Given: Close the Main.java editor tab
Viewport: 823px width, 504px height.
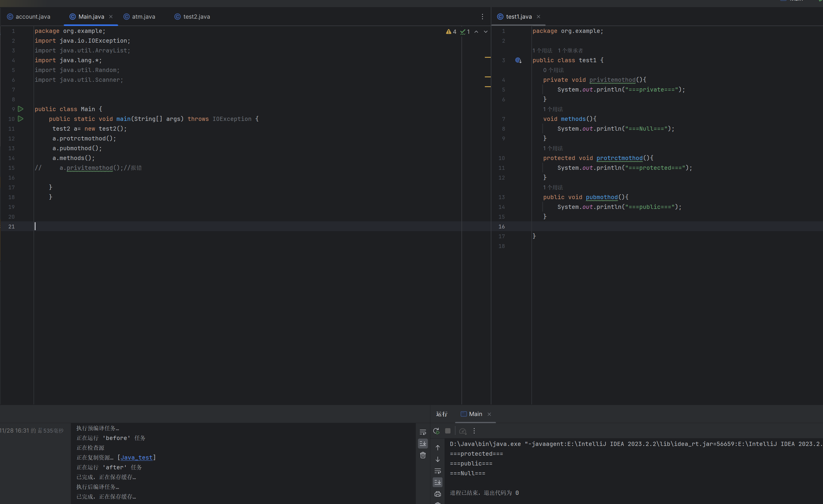Looking at the screenshot, I should [111, 16].
